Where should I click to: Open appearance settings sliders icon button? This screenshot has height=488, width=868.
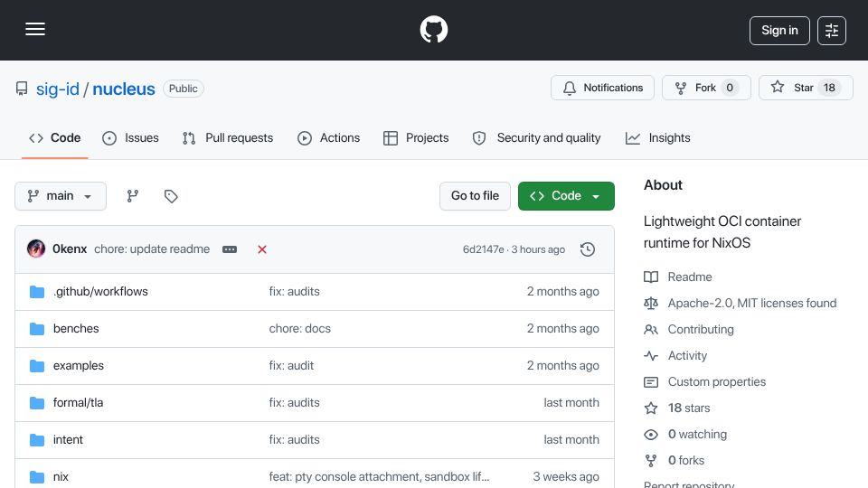(x=832, y=31)
